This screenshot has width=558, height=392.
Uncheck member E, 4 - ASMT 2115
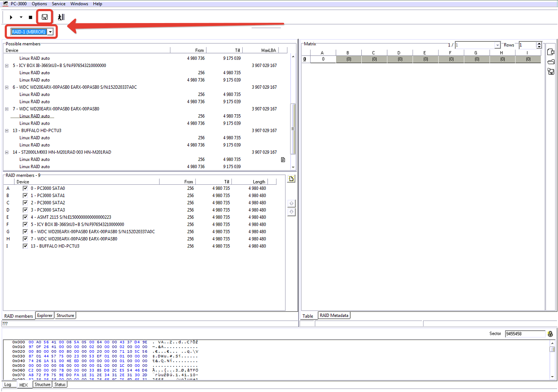25,217
